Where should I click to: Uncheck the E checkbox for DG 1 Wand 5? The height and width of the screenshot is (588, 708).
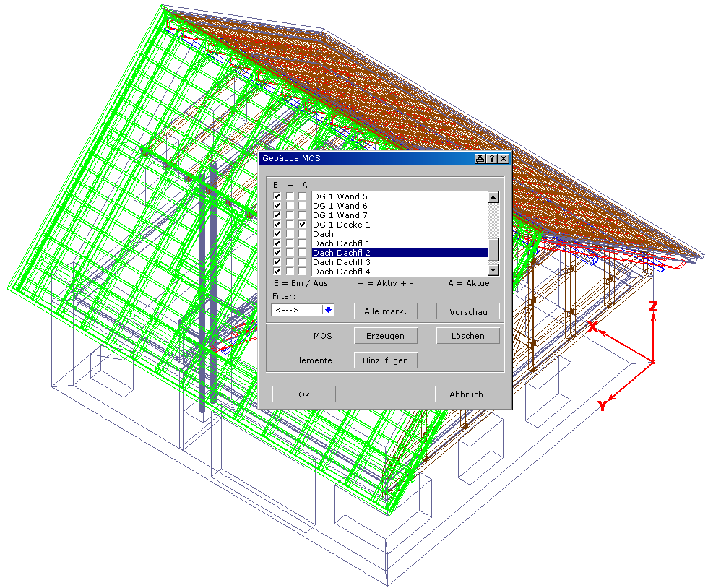277,196
